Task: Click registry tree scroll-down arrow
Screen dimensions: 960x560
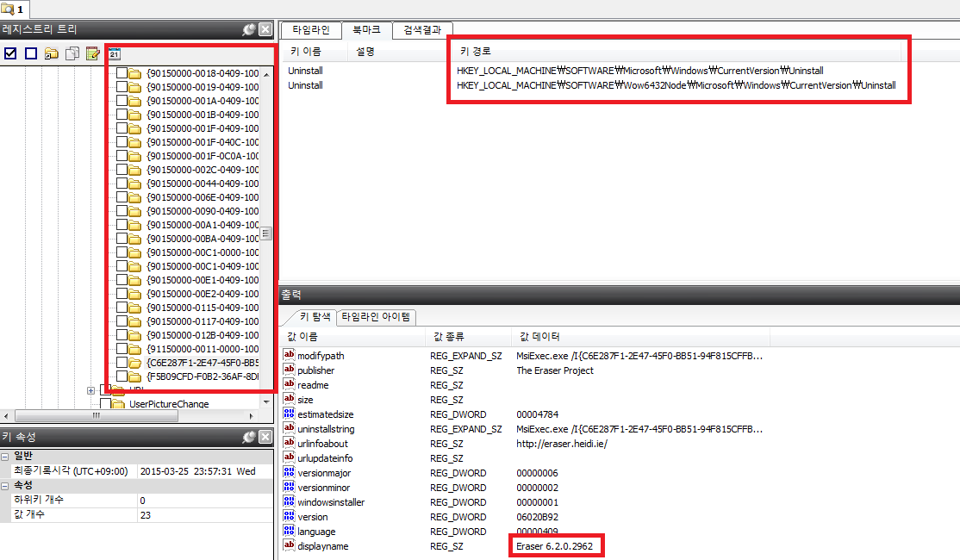Action: (x=266, y=402)
